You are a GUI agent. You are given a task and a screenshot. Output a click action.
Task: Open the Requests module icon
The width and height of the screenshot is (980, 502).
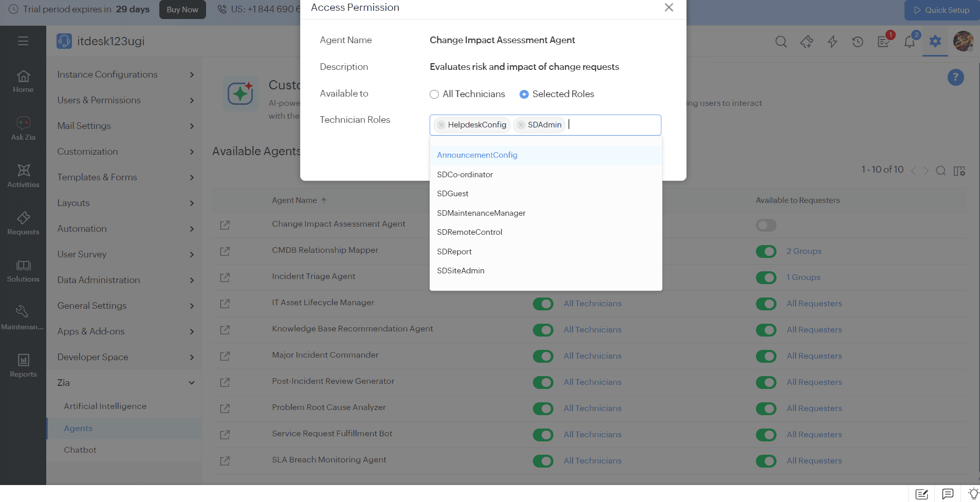pos(23,224)
